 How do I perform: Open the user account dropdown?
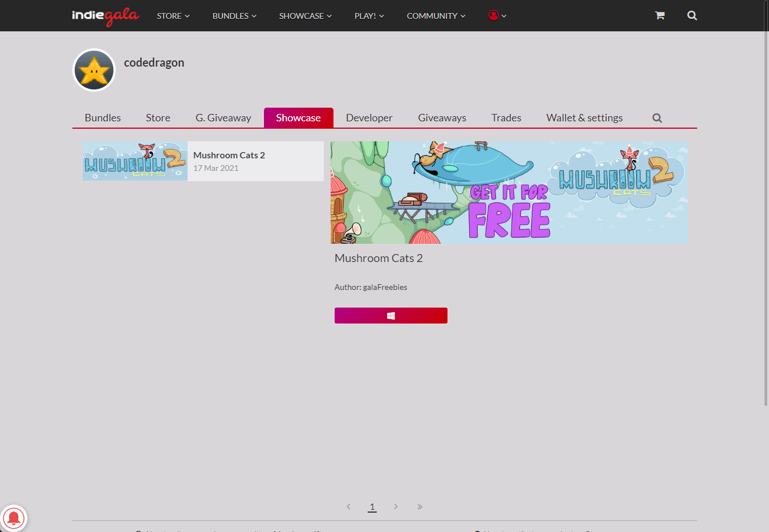(x=497, y=16)
